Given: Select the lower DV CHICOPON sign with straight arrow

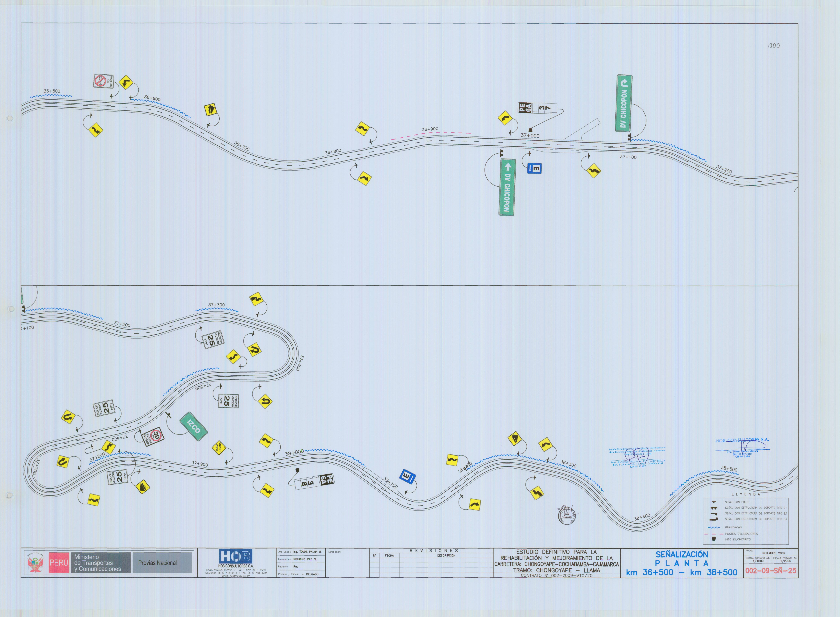Looking at the screenshot, I should coord(507,187).
